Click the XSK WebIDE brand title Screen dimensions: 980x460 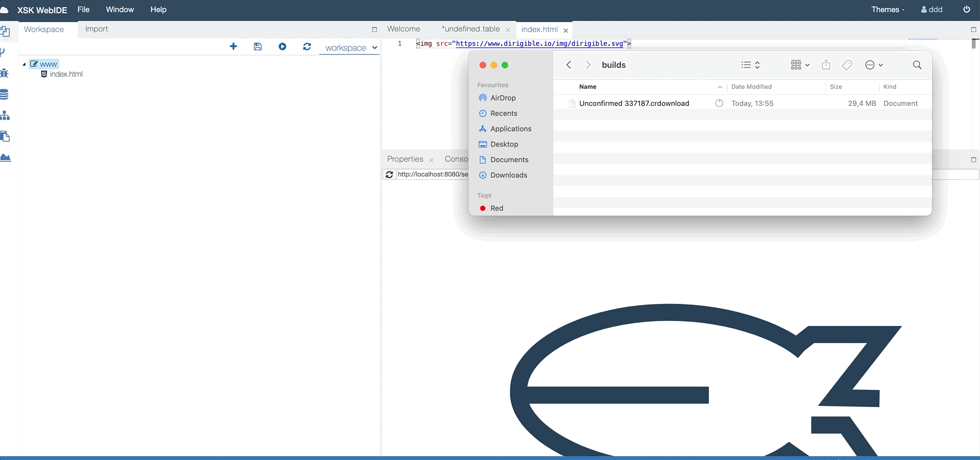tap(42, 10)
